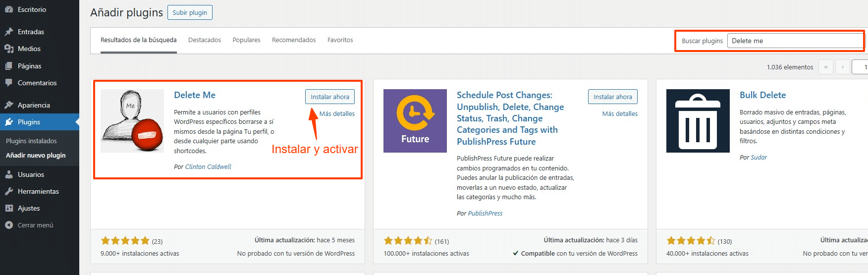This screenshot has height=275, width=868.
Task: Click the Medios media icon
Action: [9, 49]
